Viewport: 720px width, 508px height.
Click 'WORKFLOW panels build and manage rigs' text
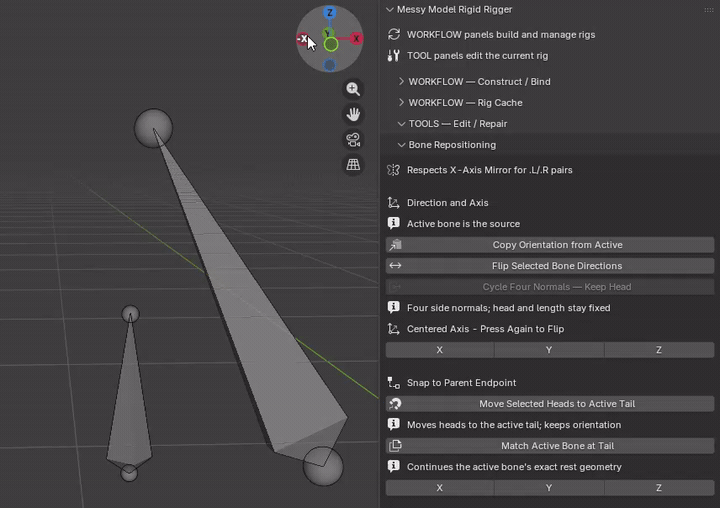tap(501, 34)
